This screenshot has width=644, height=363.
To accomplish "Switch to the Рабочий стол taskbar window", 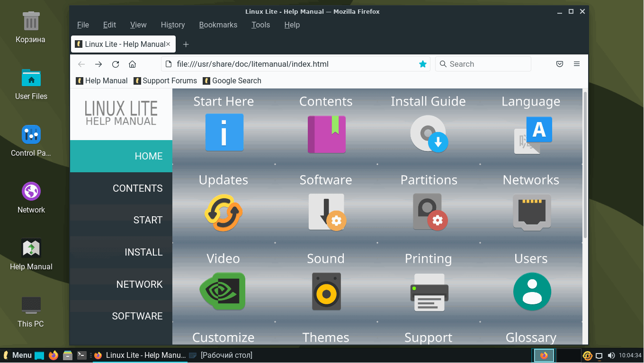I will click(221, 355).
